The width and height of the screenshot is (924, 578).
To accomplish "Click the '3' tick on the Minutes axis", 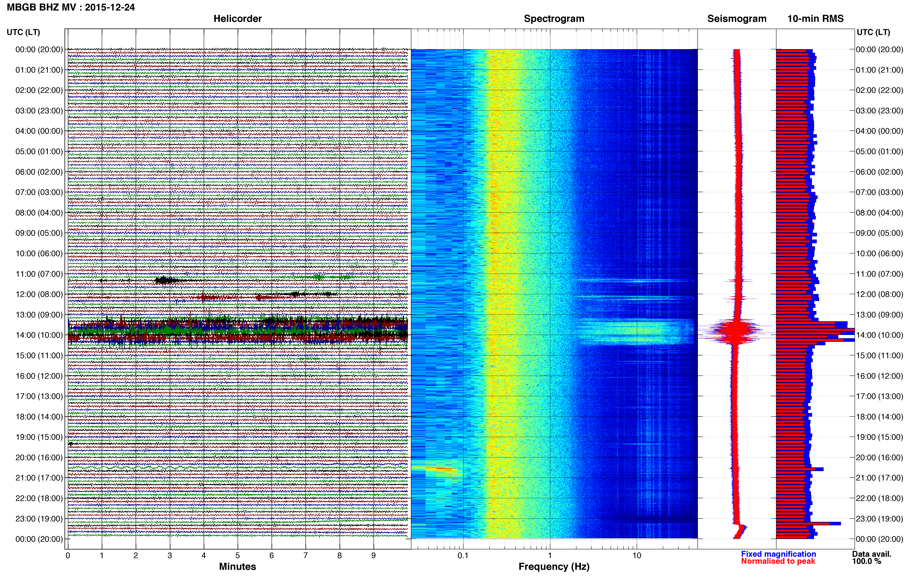I will coord(170,555).
